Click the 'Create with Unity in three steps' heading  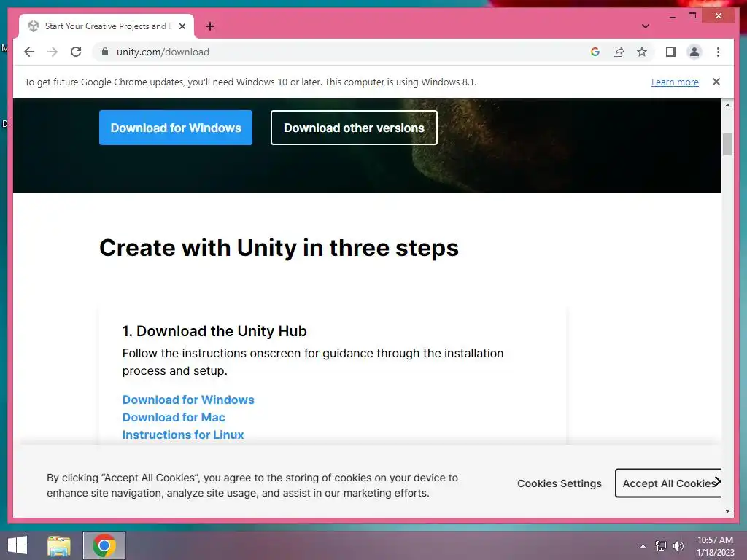(x=279, y=248)
